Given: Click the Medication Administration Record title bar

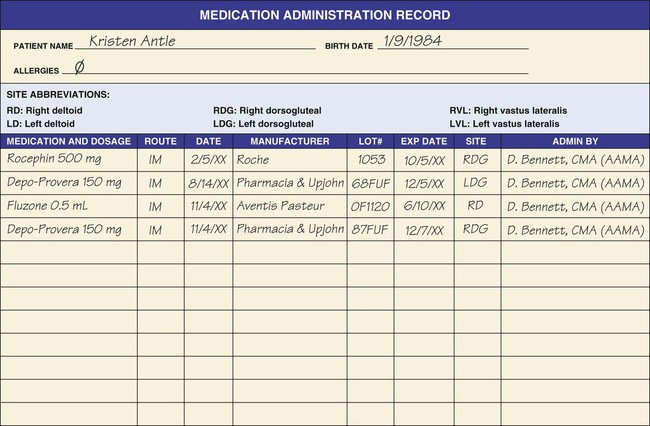Looking at the screenshot, I should point(325,15).
